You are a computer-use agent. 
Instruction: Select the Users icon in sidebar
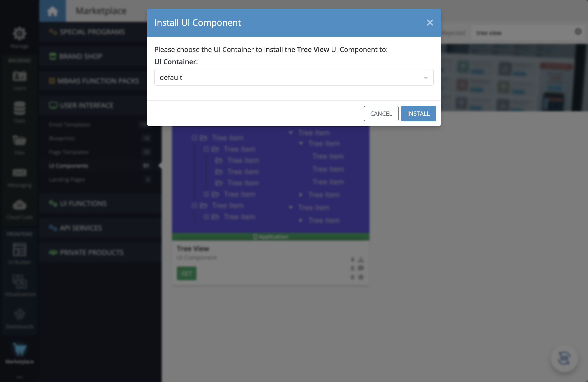pos(20,79)
